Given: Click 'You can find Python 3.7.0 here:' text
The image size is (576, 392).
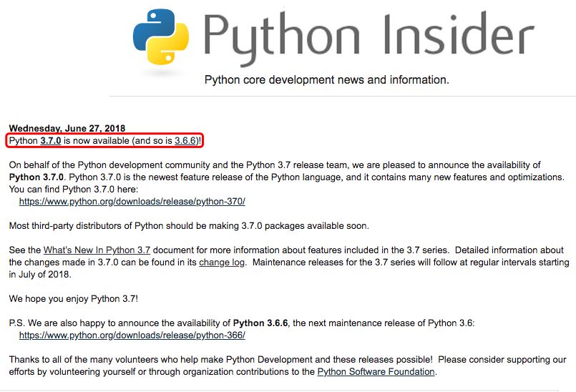Looking at the screenshot, I should tap(73, 190).
